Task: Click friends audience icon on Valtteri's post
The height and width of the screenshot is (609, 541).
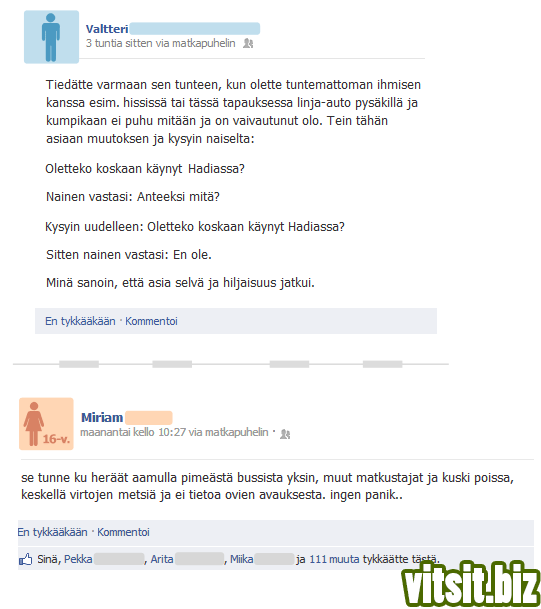Action: [x=248, y=44]
